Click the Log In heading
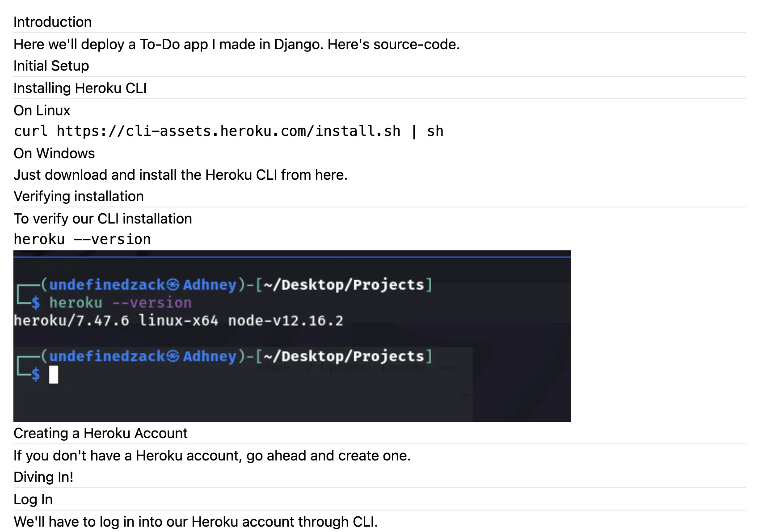 point(33,499)
